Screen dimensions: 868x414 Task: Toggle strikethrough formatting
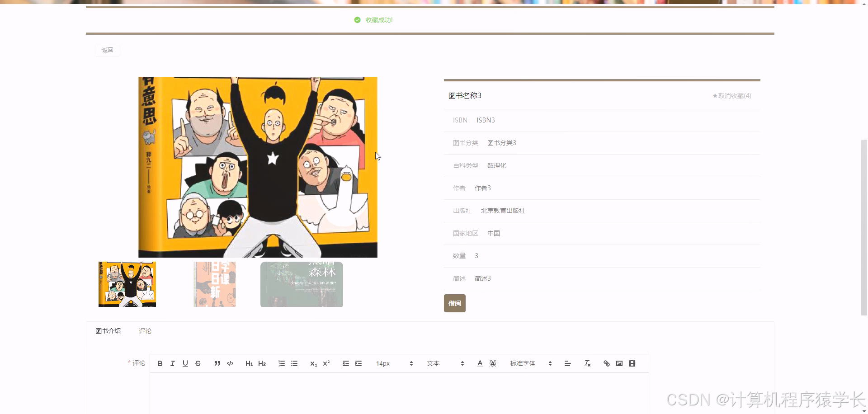pyautogui.click(x=198, y=363)
